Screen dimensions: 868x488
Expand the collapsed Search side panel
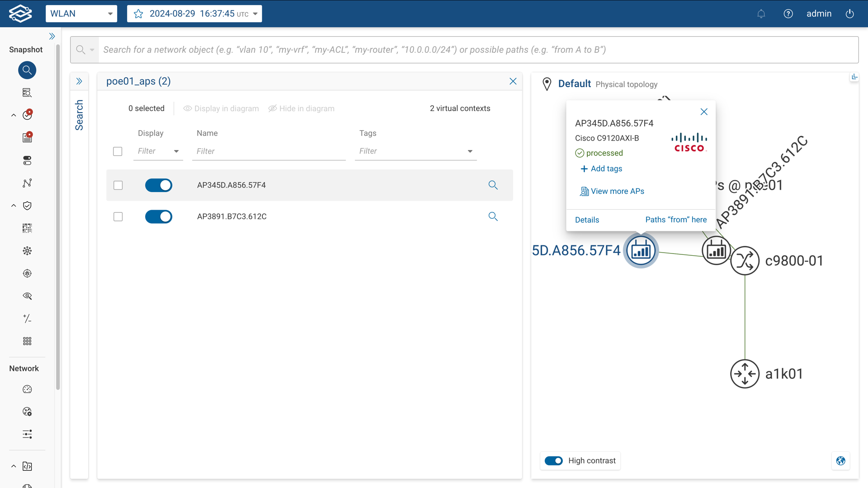79,81
